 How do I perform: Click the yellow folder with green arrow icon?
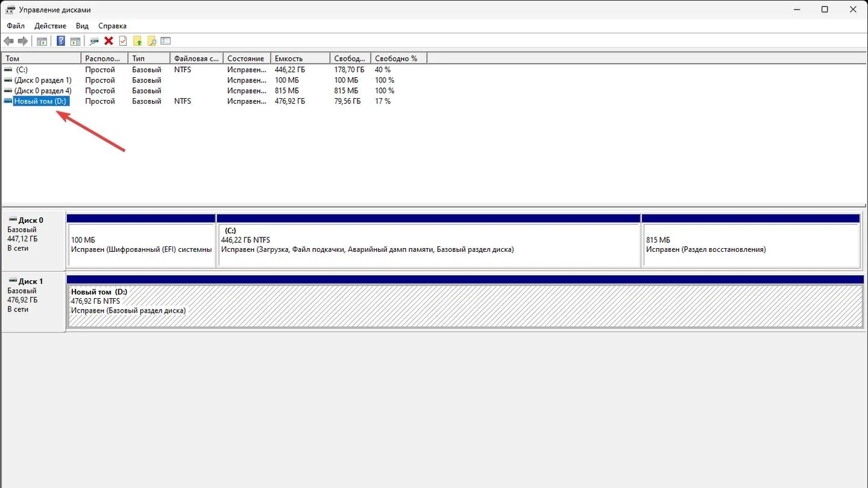click(137, 41)
